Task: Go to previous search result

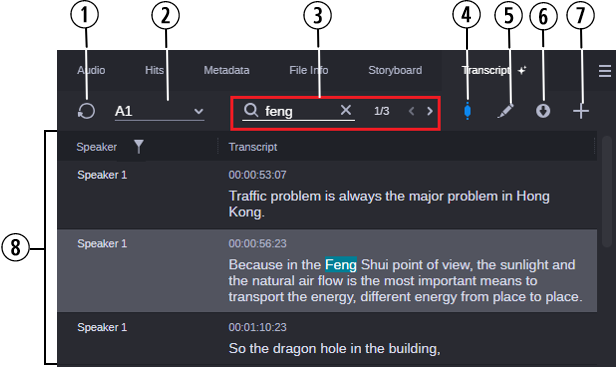Action: pos(412,111)
